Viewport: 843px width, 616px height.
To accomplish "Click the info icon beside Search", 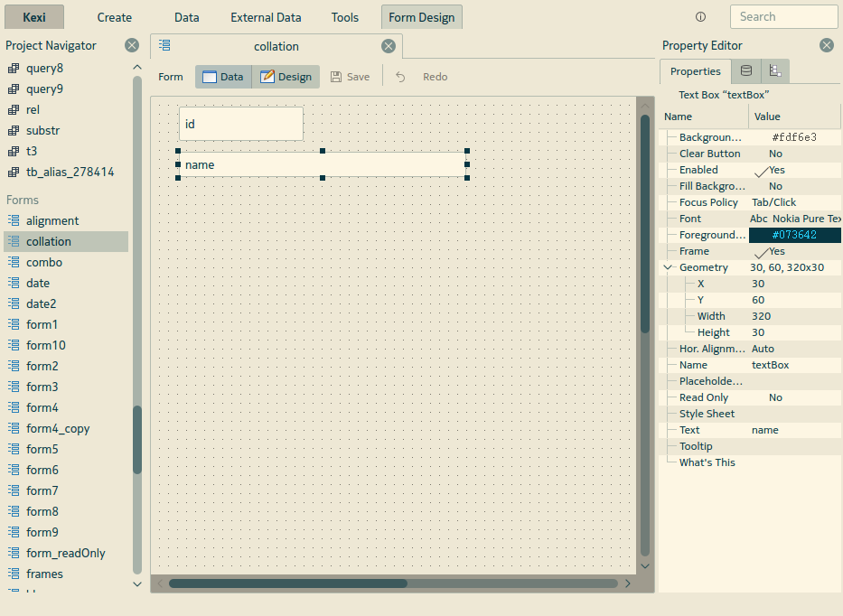I will [x=700, y=17].
